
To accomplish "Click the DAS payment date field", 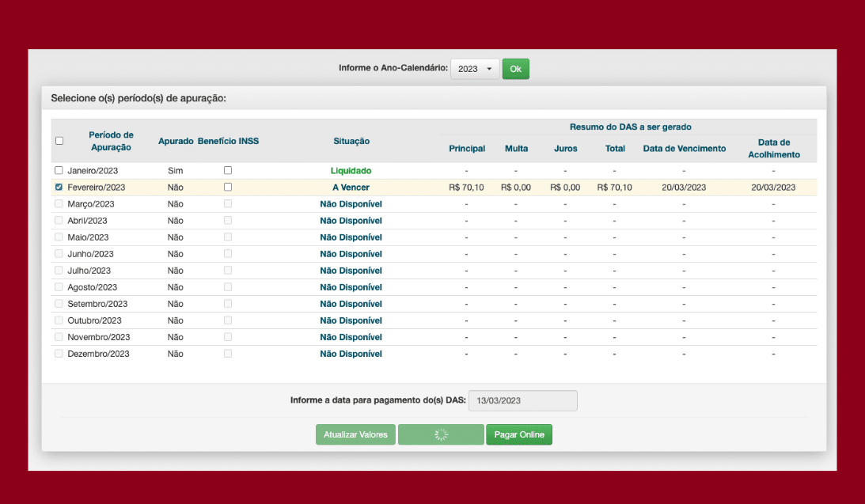I will coord(522,400).
